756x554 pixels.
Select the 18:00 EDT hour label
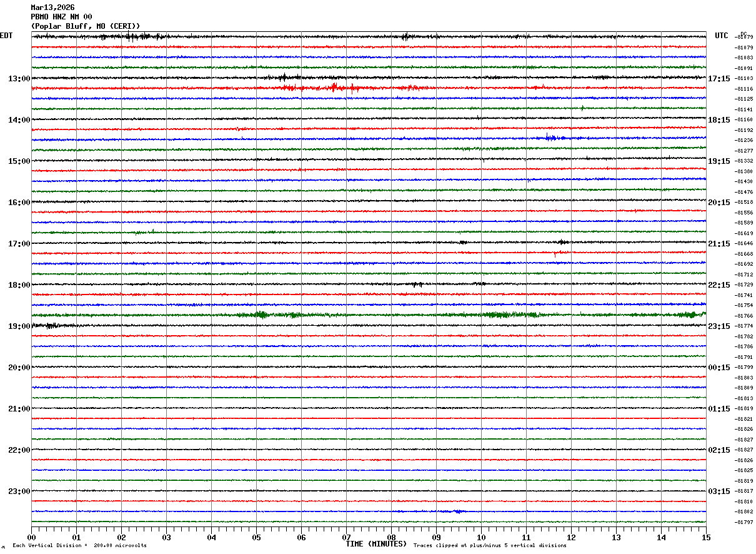tap(19, 285)
